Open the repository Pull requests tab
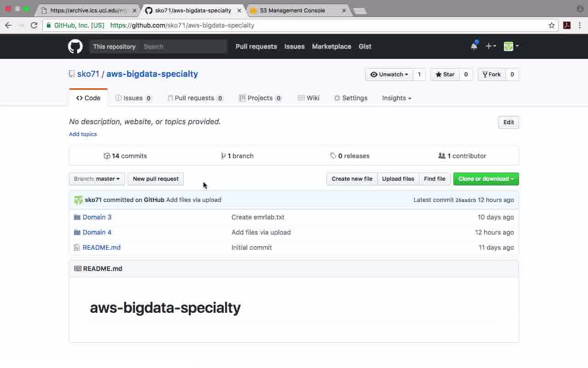The height and width of the screenshot is (368, 588). 195,98
